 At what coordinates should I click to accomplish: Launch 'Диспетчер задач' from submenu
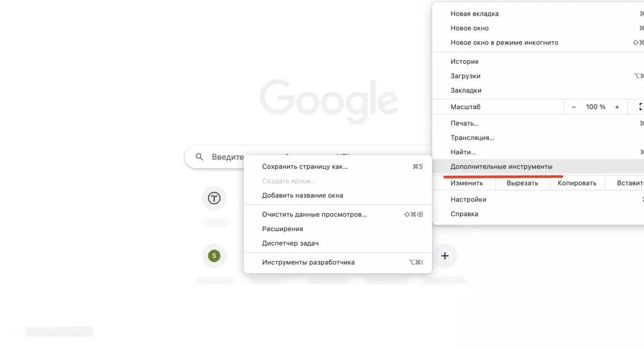tap(338, 243)
